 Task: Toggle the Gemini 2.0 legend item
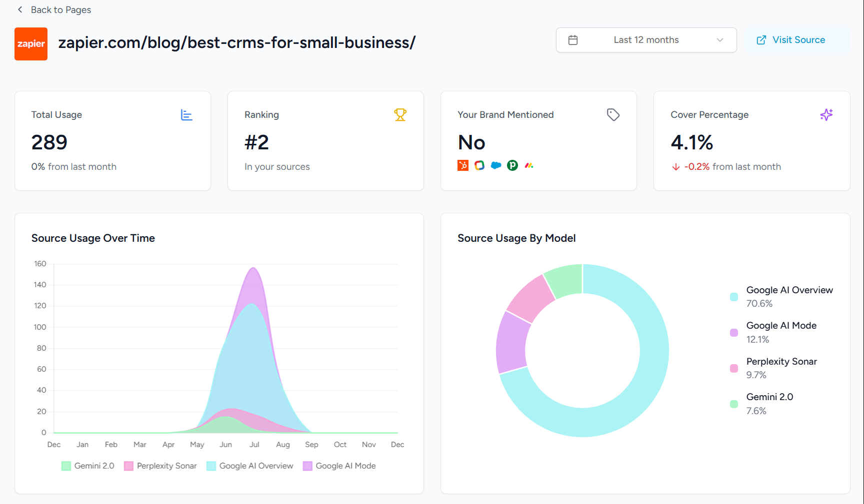tap(87, 466)
